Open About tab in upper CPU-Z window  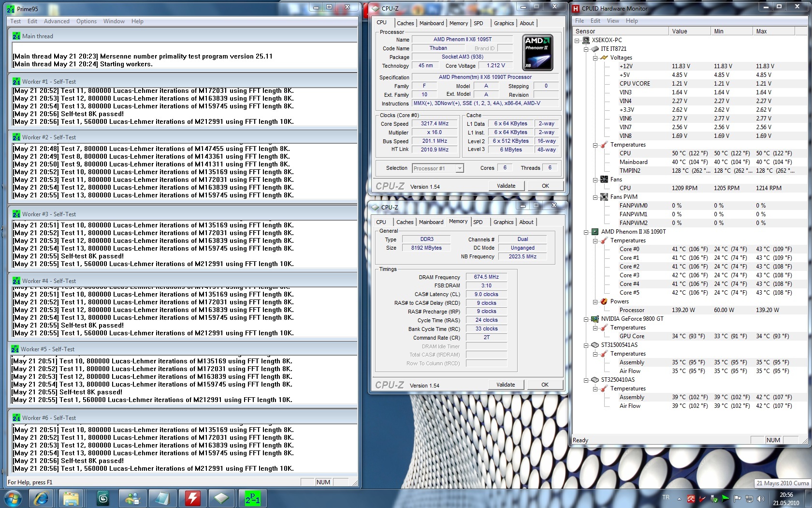click(527, 23)
